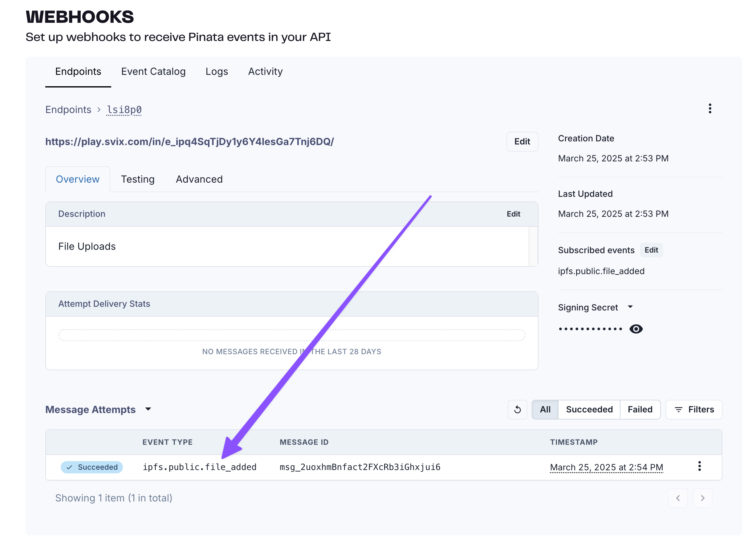Go to previous page arrow
The height and width of the screenshot is (539, 756).
[x=678, y=498]
